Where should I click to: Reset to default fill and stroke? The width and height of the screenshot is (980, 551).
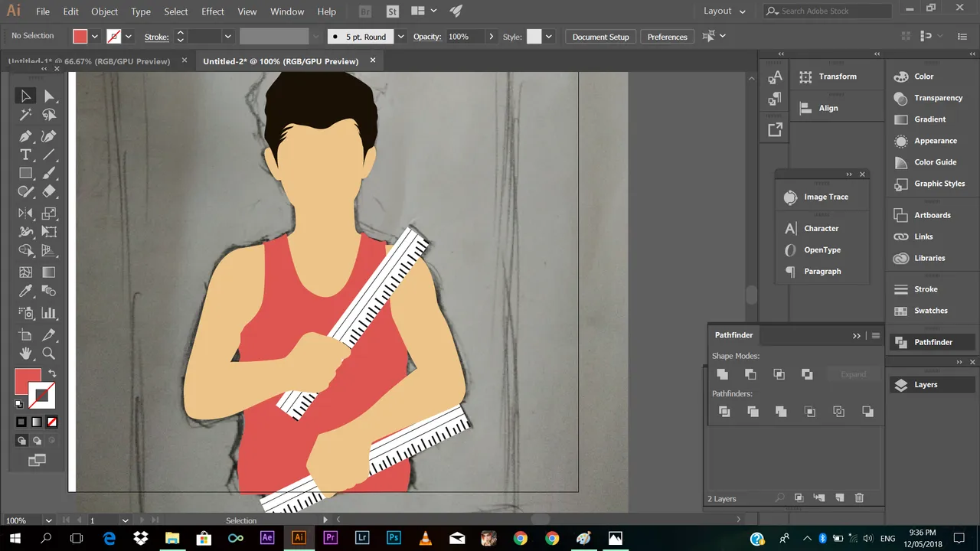coord(20,404)
